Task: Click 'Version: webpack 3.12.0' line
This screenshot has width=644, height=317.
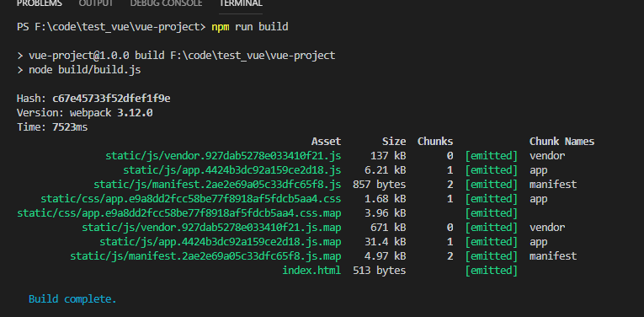Action: (85, 113)
